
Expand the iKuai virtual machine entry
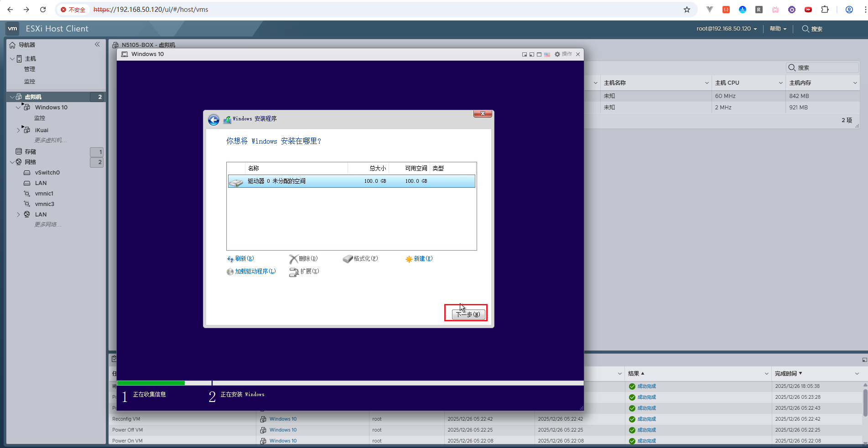[19, 130]
